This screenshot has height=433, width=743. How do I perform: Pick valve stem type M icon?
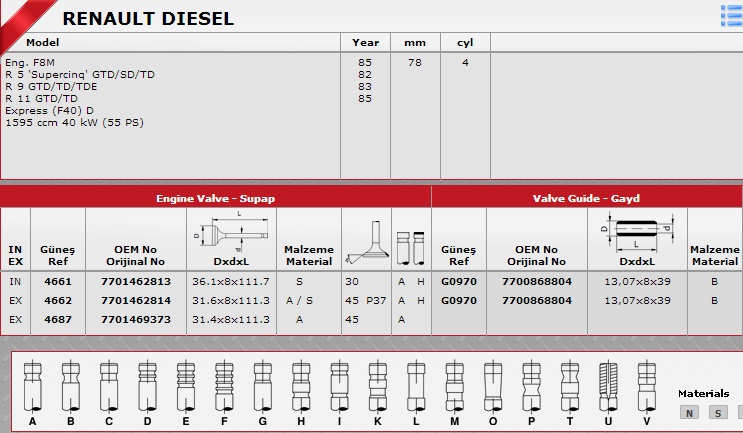[454, 387]
